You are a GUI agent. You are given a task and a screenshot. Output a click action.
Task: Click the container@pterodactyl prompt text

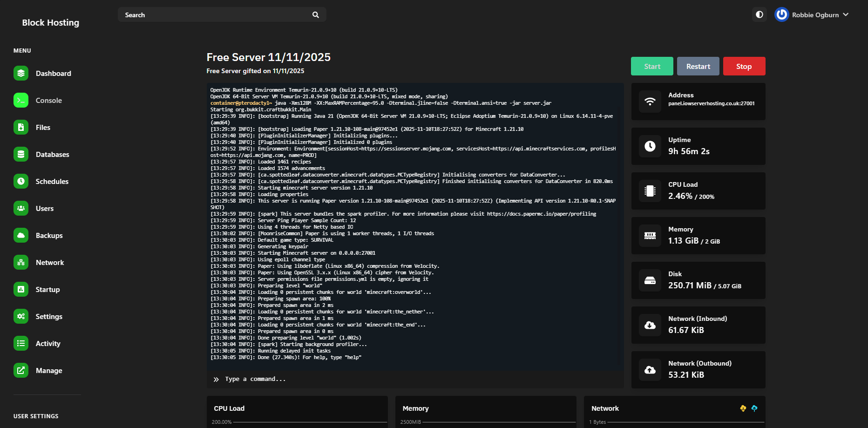(x=241, y=103)
